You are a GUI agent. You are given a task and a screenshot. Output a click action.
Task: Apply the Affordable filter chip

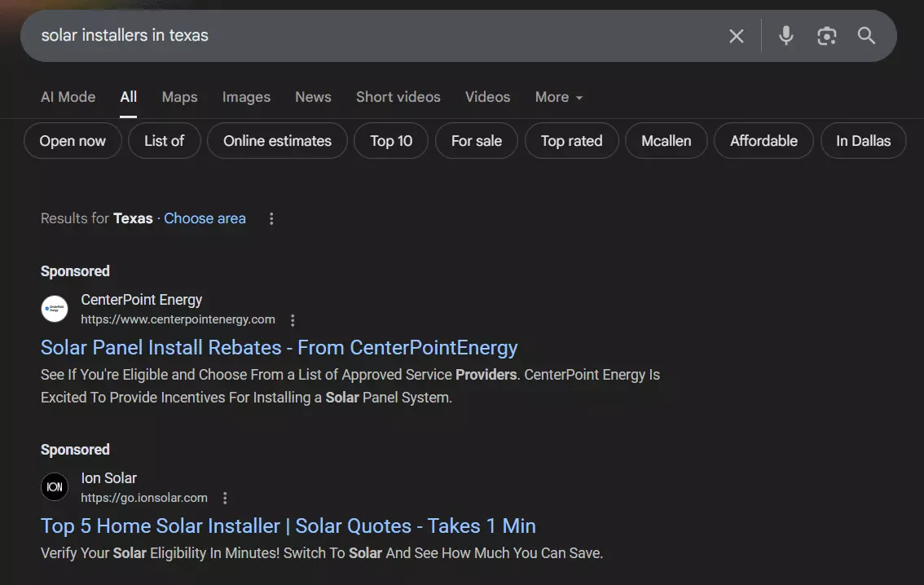[763, 141]
